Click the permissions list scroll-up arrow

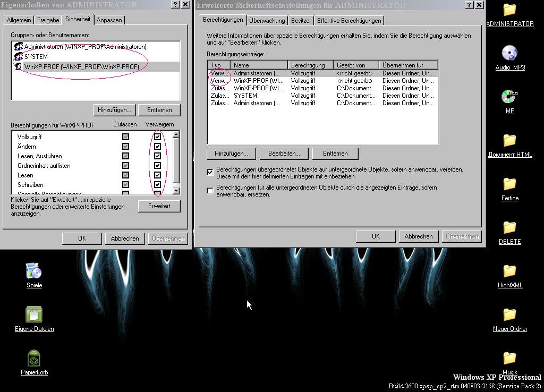pyautogui.click(x=176, y=134)
